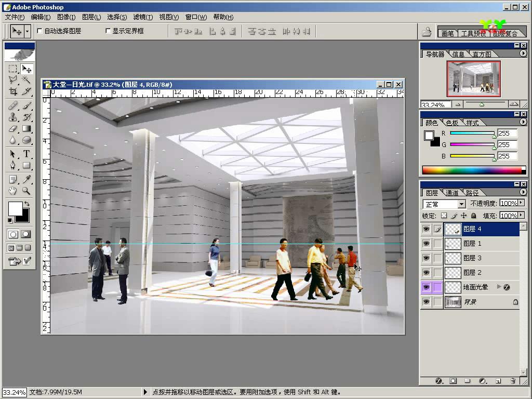Click the swap foreground/background colors icon
Image resolution: width=532 pixels, height=399 pixels.
tap(27, 204)
